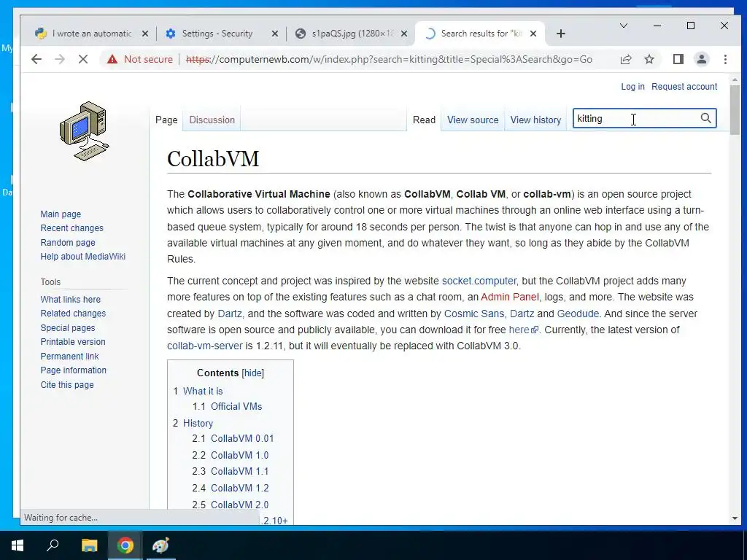Image resolution: width=747 pixels, height=560 pixels.
Task: Open Special pages link
Action: pyautogui.click(x=68, y=327)
